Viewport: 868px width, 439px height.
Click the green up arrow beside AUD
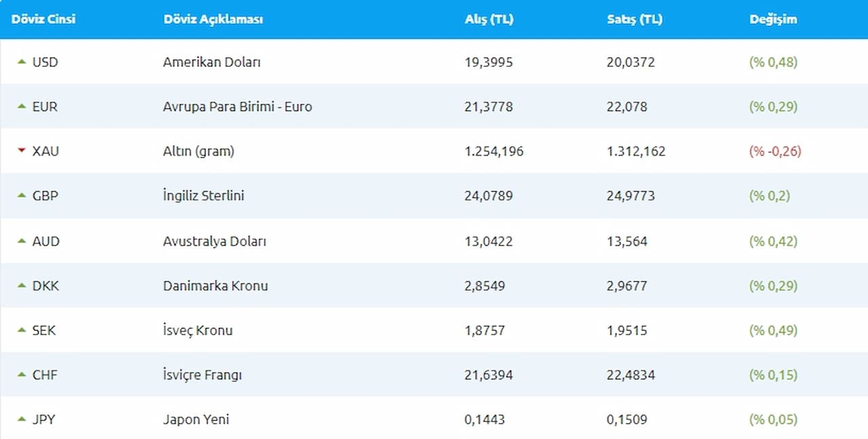(x=22, y=241)
